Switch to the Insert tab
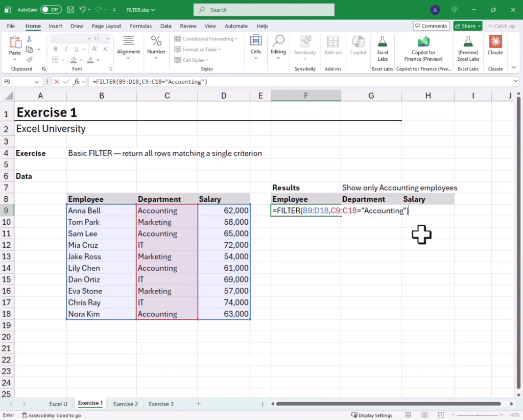The image size is (523, 420). coord(55,26)
